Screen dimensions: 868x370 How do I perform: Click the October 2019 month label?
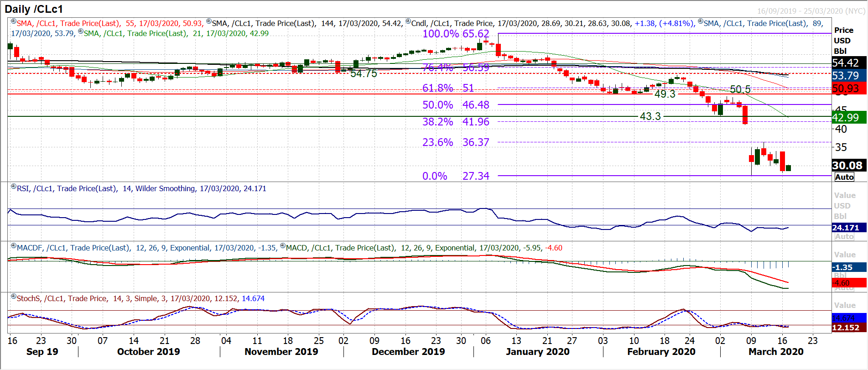click(x=148, y=352)
